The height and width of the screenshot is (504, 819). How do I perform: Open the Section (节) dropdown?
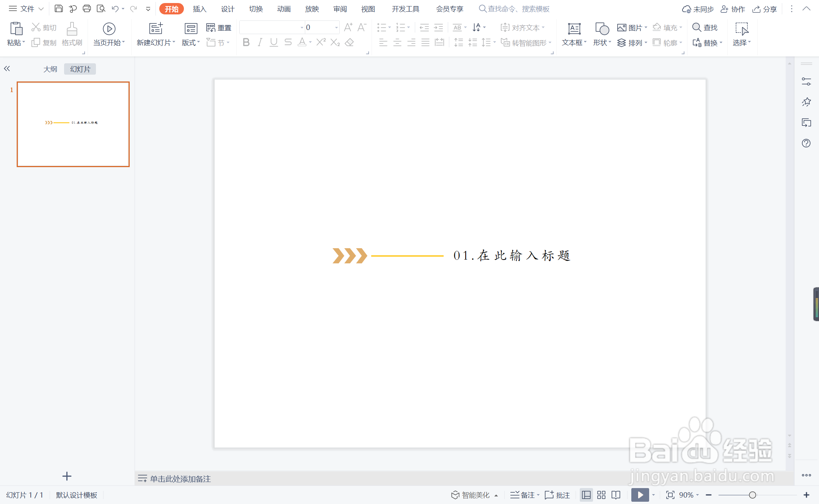tap(218, 43)
